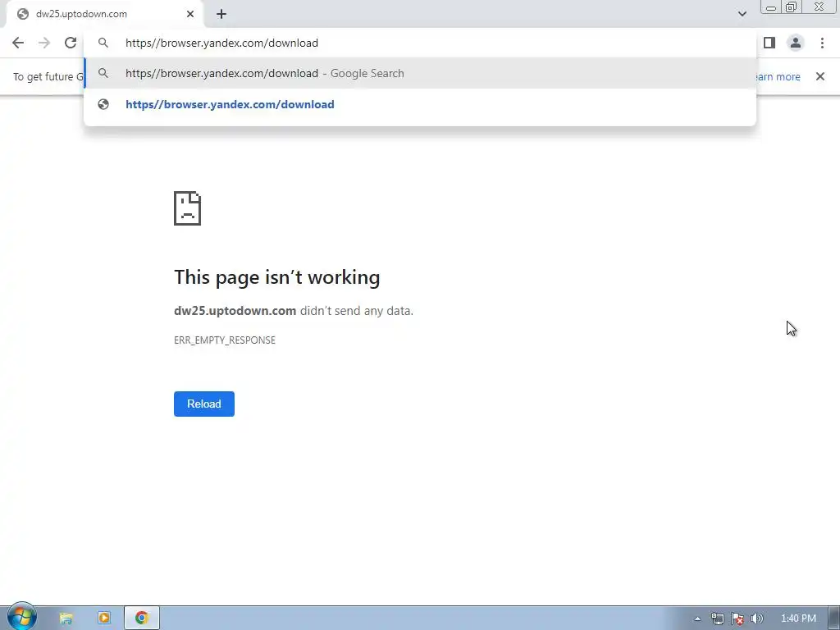Click the globe icon beside URL suggestion
Viewport: 840px width, 630px height.
point(103,104)
